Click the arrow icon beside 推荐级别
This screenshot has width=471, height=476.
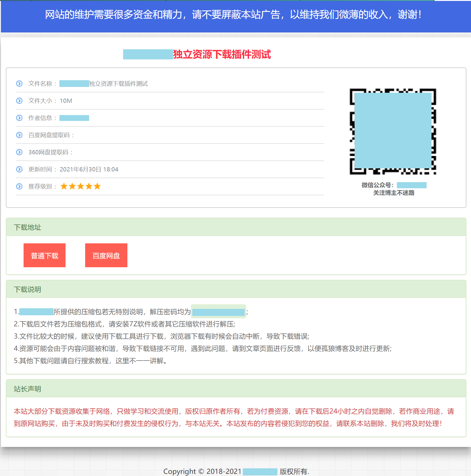coord(19,186)
